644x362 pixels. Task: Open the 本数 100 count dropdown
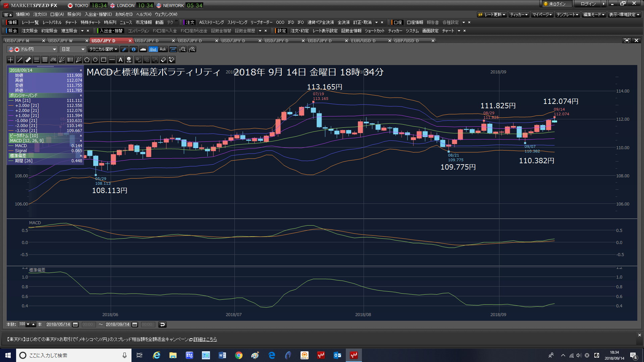28,324
